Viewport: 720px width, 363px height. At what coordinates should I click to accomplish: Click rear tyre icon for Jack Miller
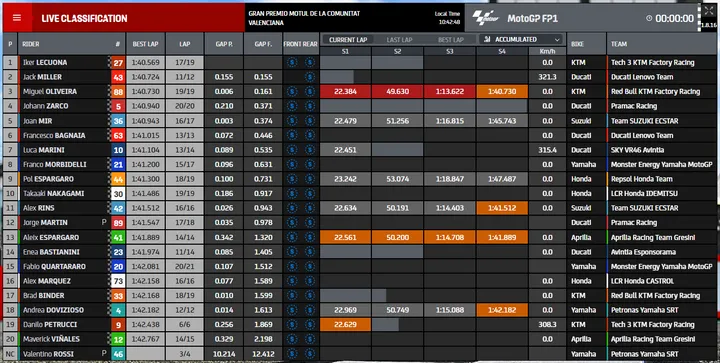pos(310,77)
